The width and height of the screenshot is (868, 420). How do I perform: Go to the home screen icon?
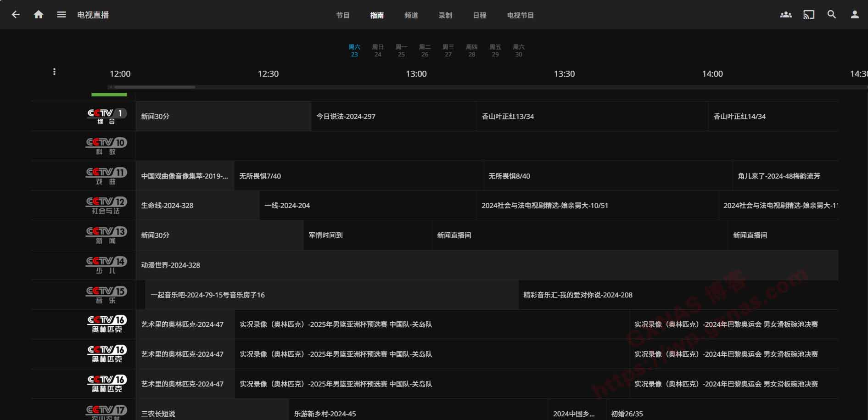39,15
